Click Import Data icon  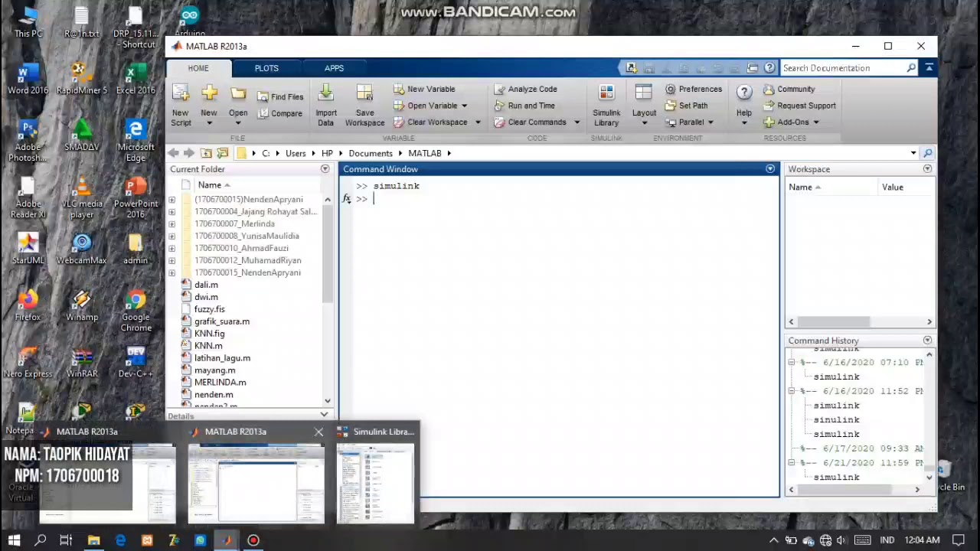pyautogui.click(x=326, y=93)
